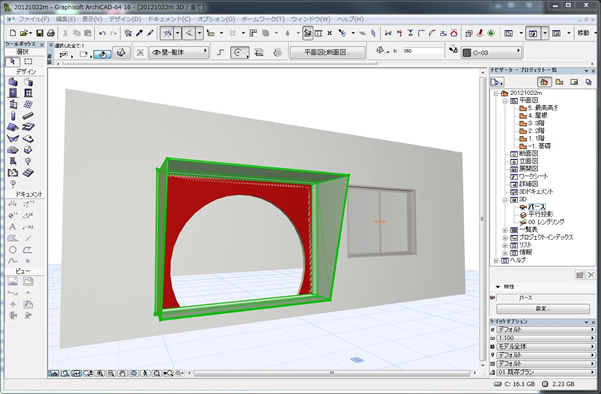
Task: Click the C-03 gray material swatch
Action: (466, 53)
